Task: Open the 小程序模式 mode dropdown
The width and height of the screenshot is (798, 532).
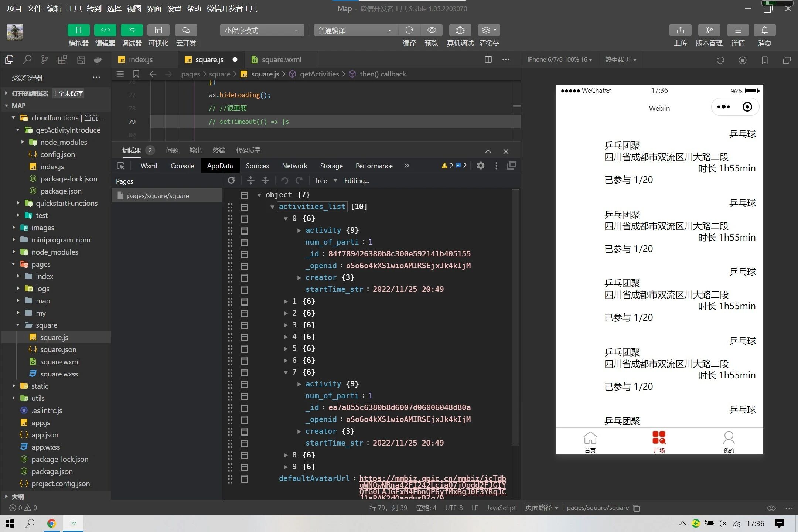Action: tap(262, 30)
